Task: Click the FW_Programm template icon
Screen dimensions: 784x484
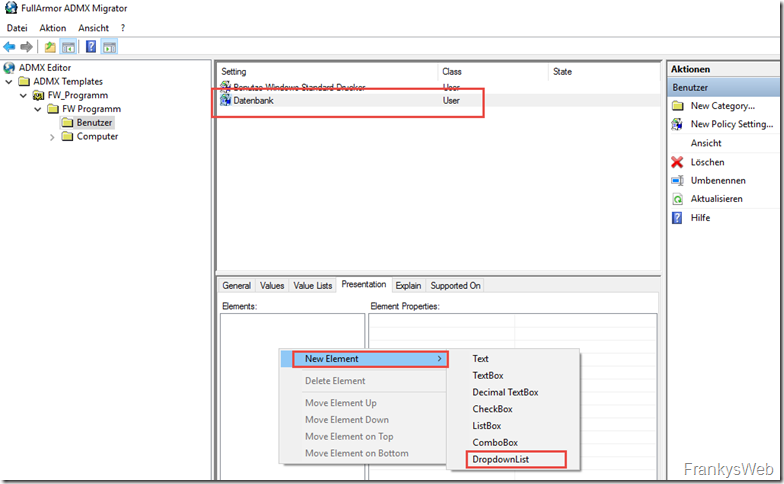Action: tap(38, 96)
